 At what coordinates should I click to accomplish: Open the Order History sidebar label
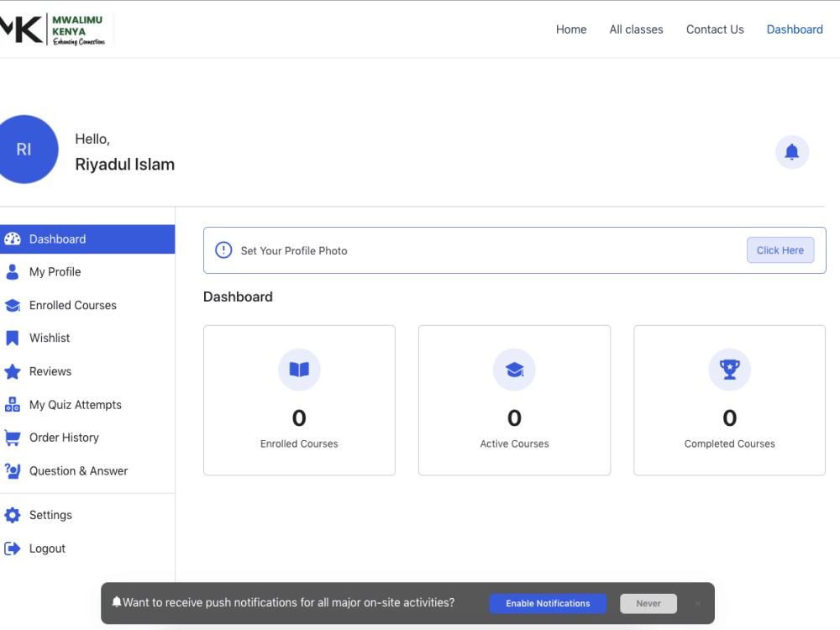point(65,438)
